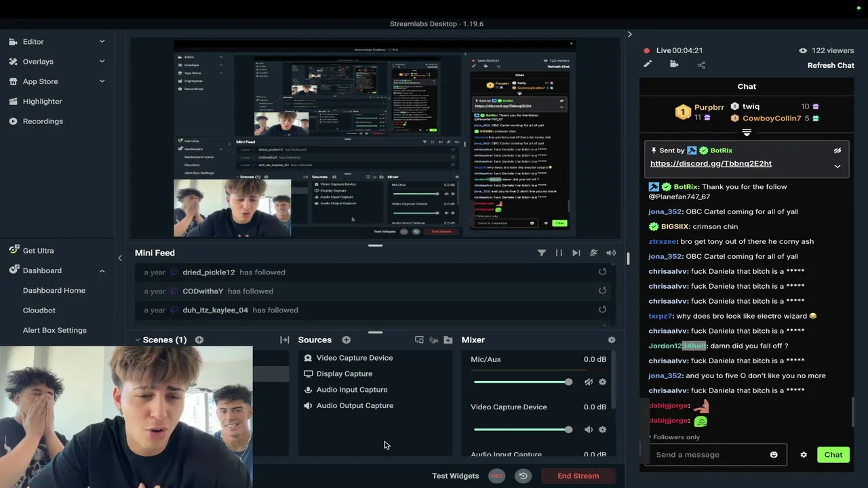Adjust the Mic/Aux volume slider
Viewport: 868px width, 488px height.
pos(523,382)
